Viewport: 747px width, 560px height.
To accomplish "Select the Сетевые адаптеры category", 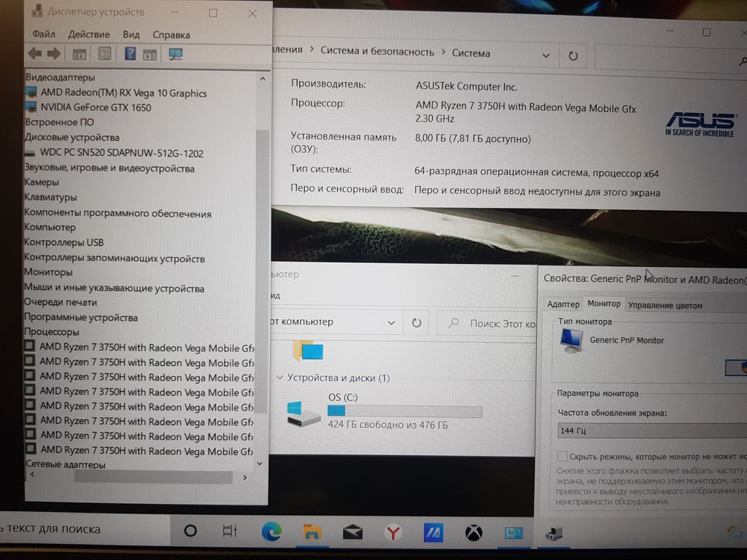I will click(x=65, y=464).
